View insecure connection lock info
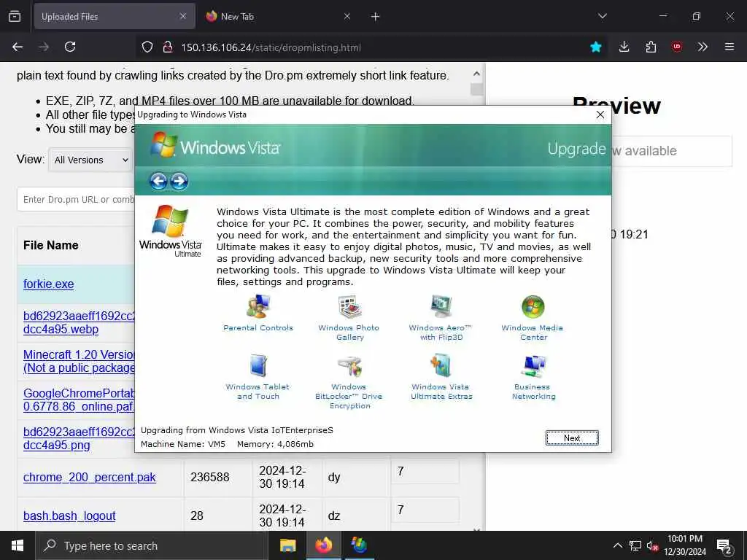This screenshot has width=747, height=560. click(167, 47)
